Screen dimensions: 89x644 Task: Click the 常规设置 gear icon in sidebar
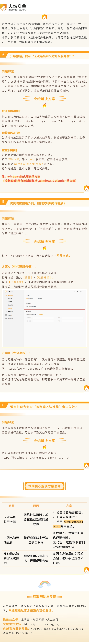pyautogui.click(x=6, y=296)
